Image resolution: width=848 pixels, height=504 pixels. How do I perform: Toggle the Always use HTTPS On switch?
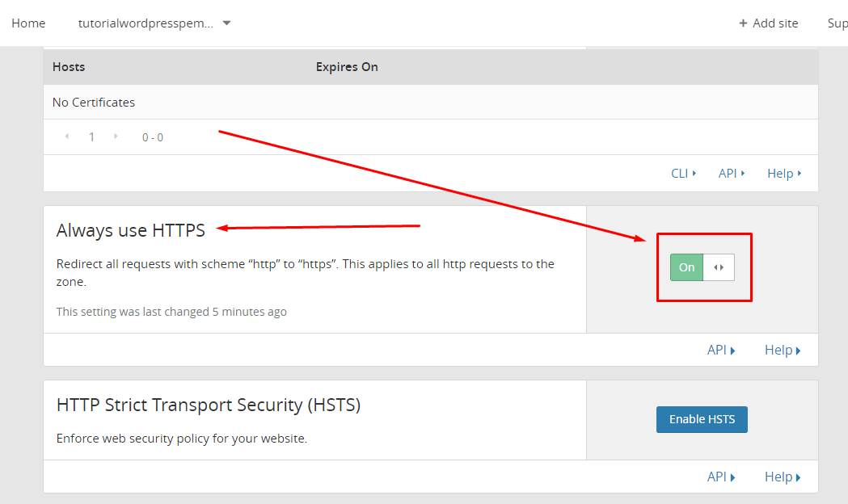tap(702, 267)
